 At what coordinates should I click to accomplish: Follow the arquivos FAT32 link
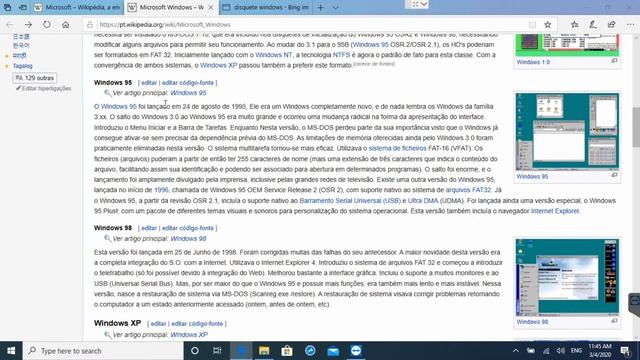(468, 190)
